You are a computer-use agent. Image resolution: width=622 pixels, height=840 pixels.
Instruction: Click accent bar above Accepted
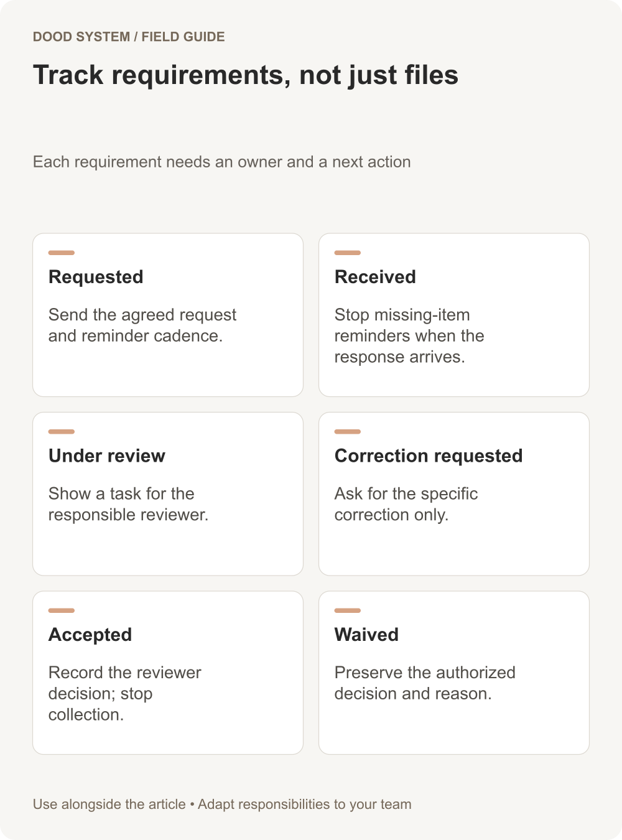click(62, 610)
